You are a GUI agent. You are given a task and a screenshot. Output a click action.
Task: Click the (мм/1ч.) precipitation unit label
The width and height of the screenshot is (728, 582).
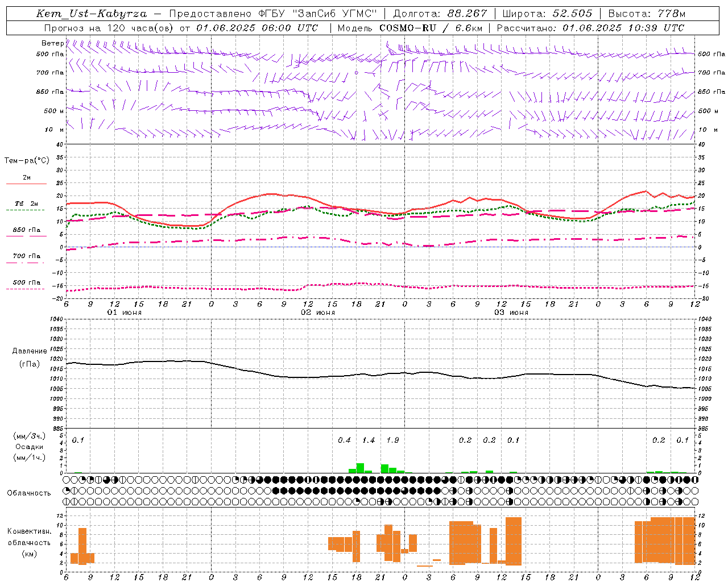tap(30, 458)
